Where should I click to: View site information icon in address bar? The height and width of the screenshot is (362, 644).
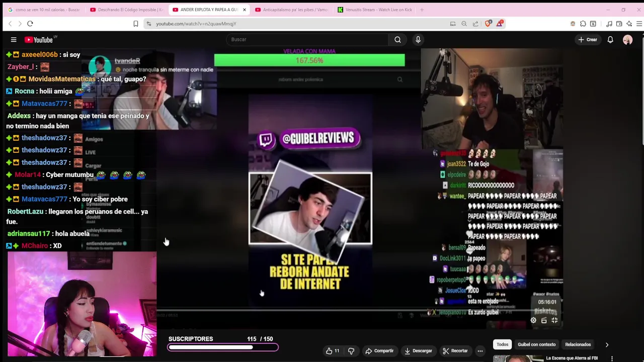[149, 24]
